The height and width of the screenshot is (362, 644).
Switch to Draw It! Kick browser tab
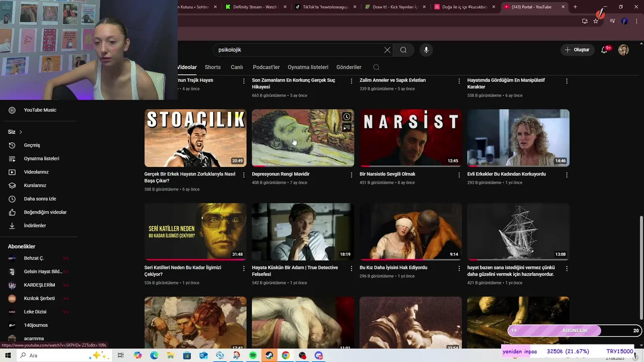[x=395, y=7]
